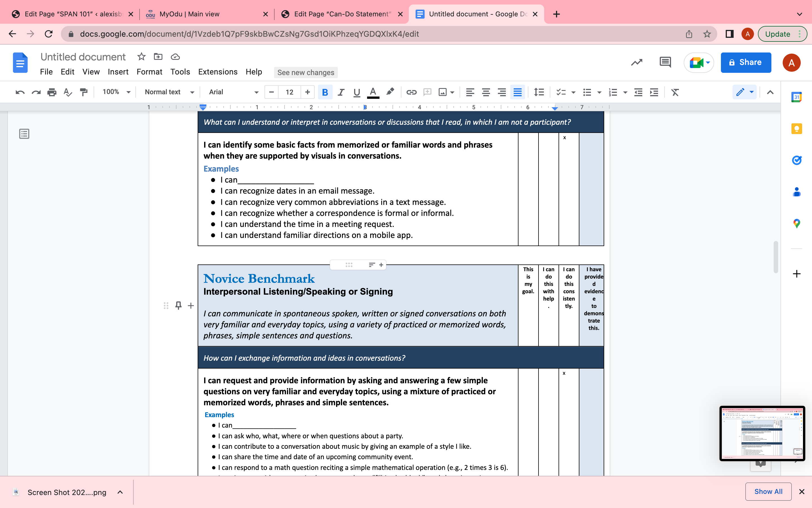Start a Google Meet call
This screenshot has height=508, width=812.
[x=699, y=62]
